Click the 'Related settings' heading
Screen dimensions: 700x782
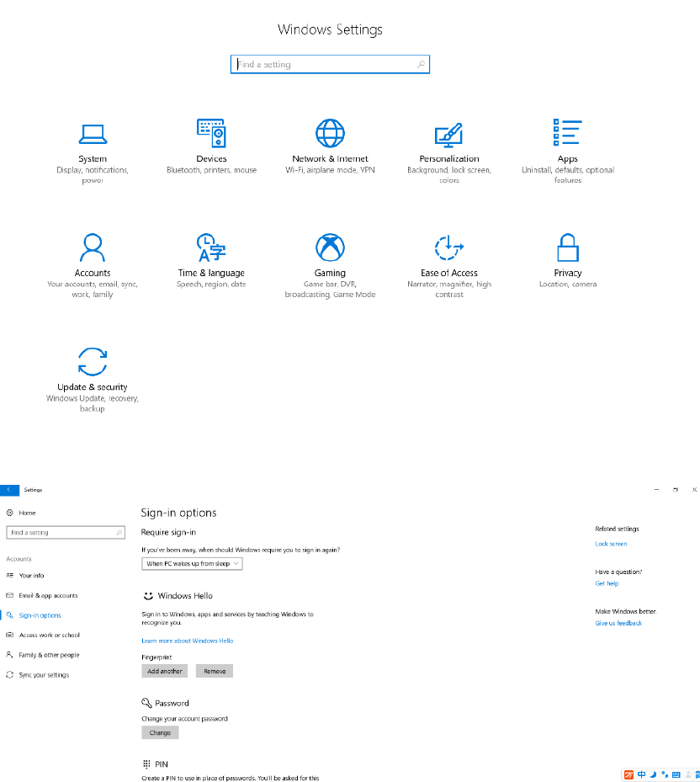[x=617, y=529]
